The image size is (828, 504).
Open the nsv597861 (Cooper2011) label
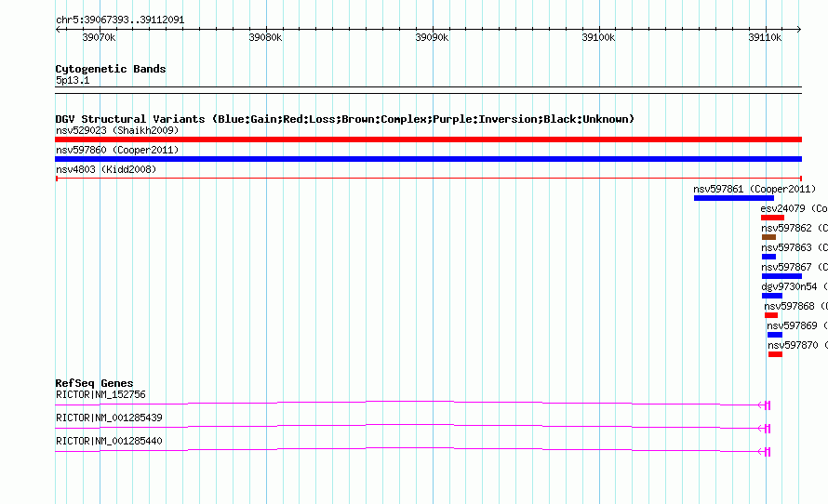(755, 189)
